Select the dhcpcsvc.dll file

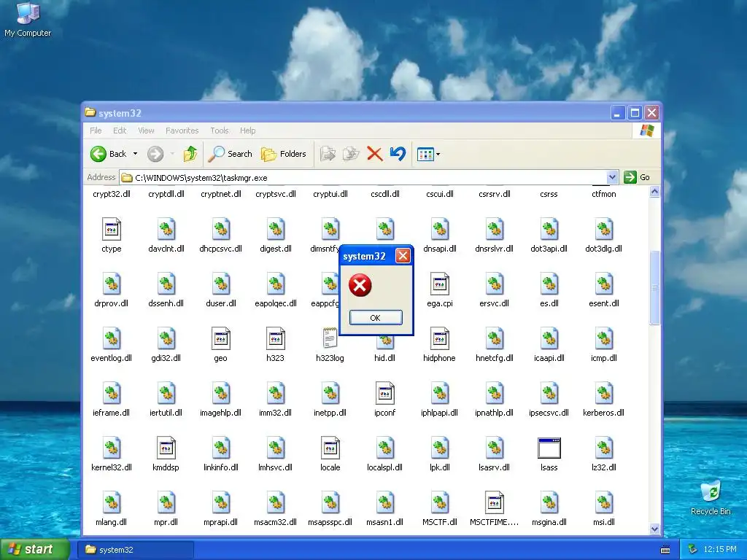pyautogui.click(x=220, y=236)
